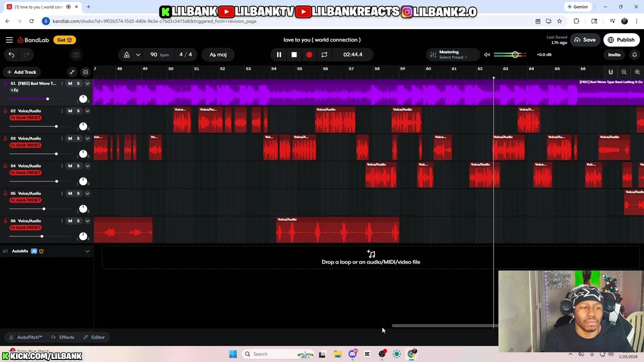Mute master output speaker icon

click(x=487, y=54)
